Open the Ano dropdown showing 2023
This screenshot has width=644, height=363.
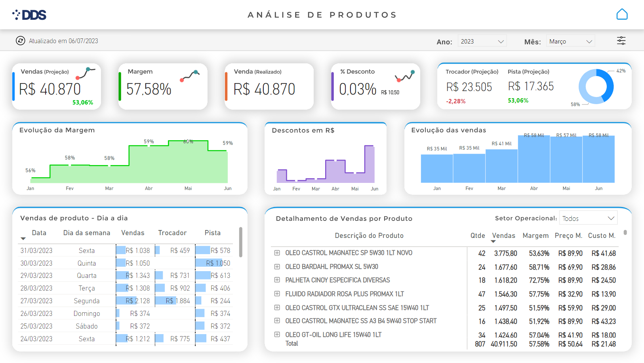click(482, 41)
